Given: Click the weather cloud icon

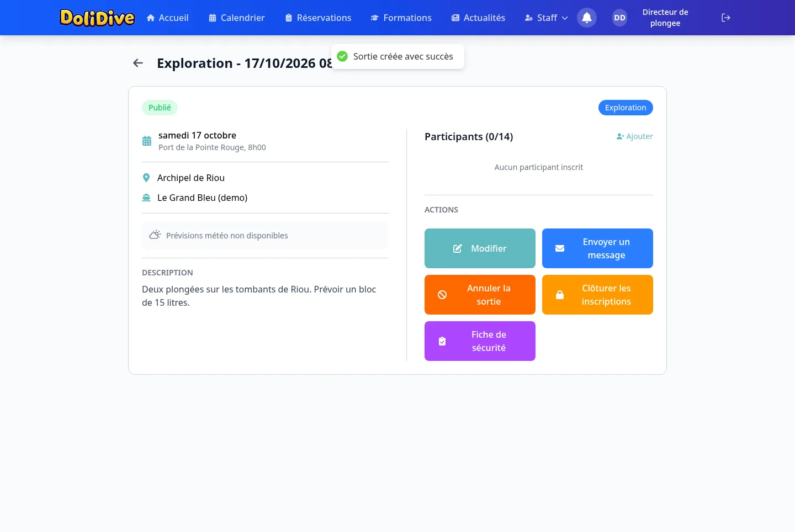Looking at the screenshot, I should click(155, 235).
